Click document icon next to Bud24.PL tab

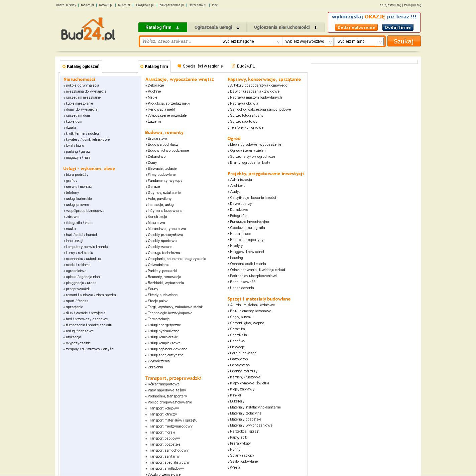point(234,66)
